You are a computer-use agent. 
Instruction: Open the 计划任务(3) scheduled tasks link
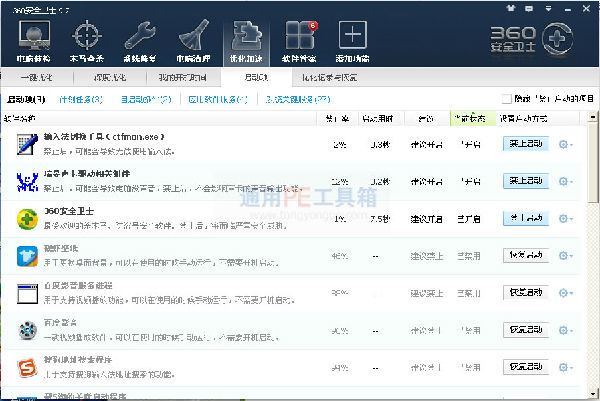point(81,99)
